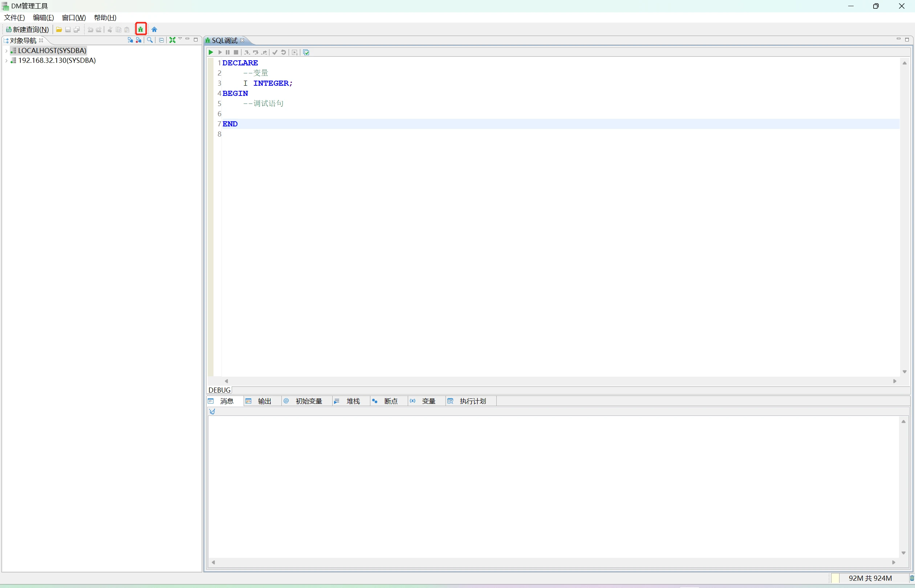Start debugging with the green run arrow
The width and height of the screenshot is (915, 588).
[211, 52]
